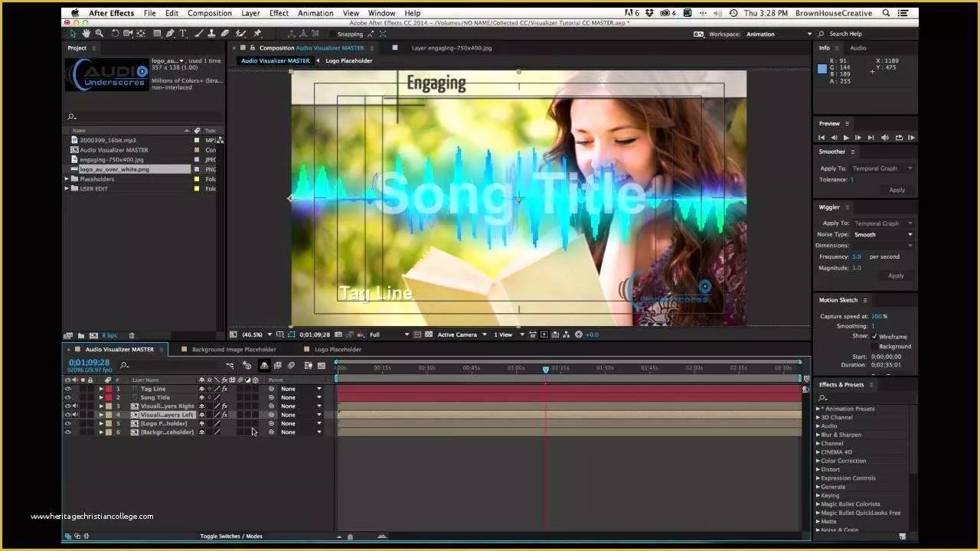Open the Composition menu
This screenshot has height=551, width=980.
point(209,13)
